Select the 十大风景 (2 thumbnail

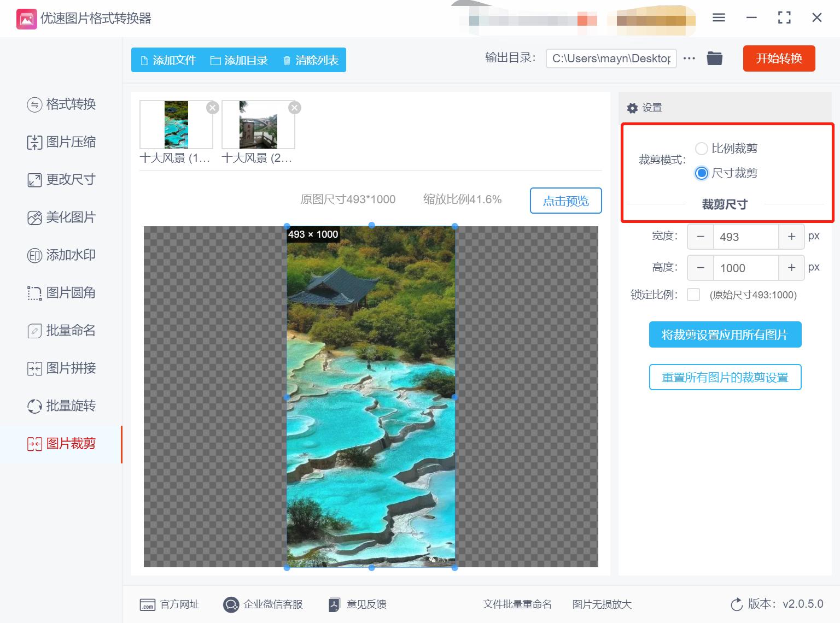[257, 124]
